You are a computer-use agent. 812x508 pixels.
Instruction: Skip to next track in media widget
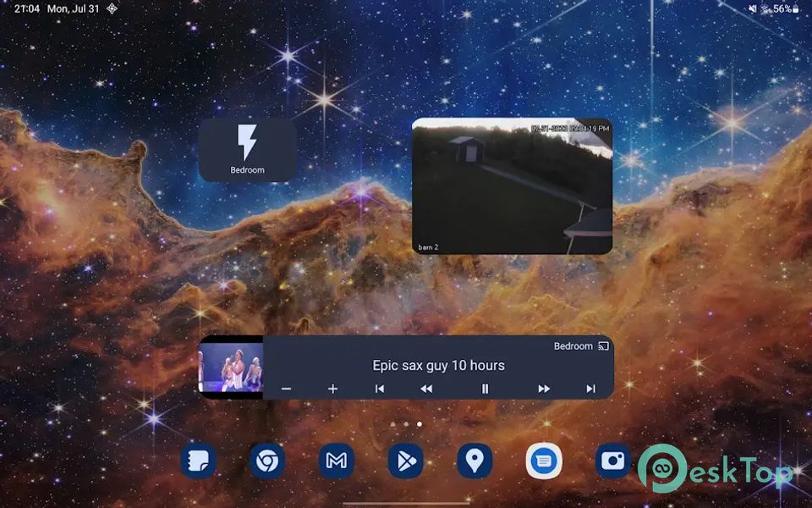(x=591, y=389)
